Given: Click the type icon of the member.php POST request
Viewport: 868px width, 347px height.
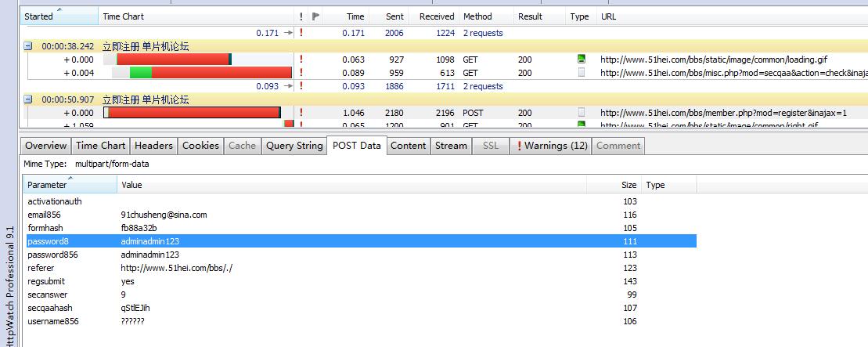Looking at the screenshot, I should click(581, 113).
